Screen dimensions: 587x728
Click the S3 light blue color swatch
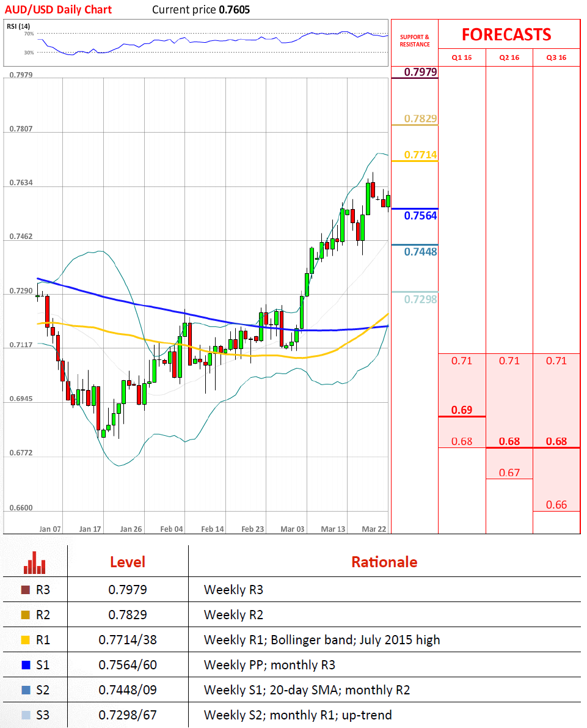(x=26, y=715)
